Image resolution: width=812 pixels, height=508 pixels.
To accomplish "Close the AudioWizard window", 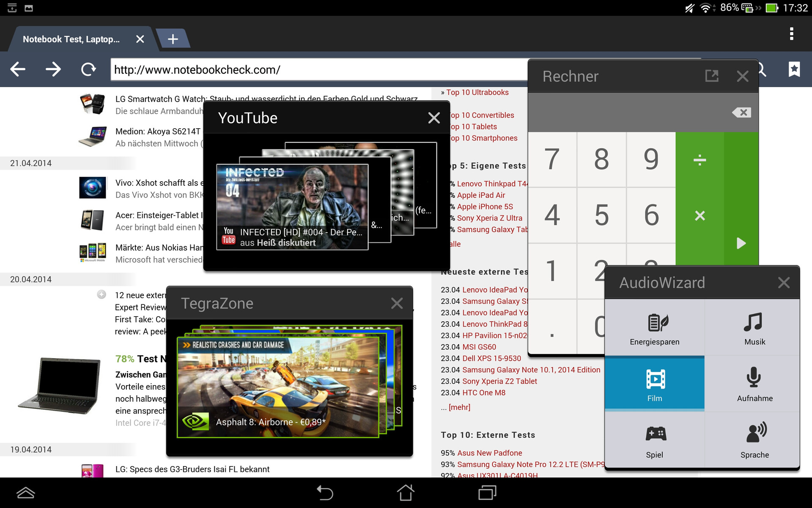I will click(784, 282).
